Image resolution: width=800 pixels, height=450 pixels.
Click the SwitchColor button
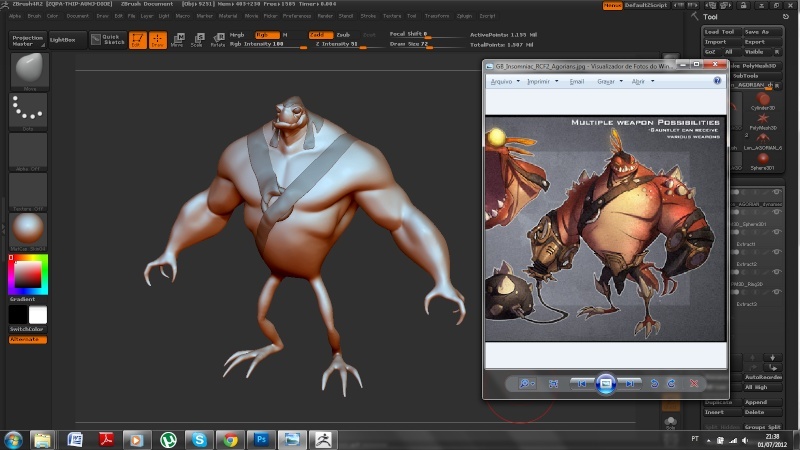[28, 329]
